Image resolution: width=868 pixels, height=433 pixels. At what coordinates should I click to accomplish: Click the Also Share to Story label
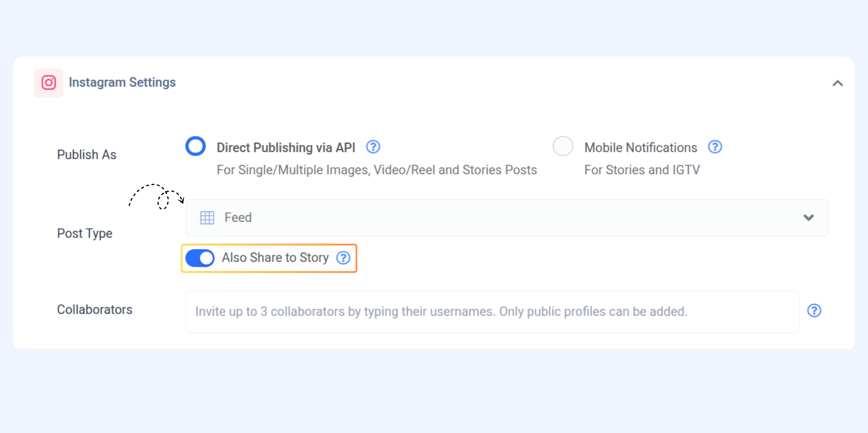point(275,258)
